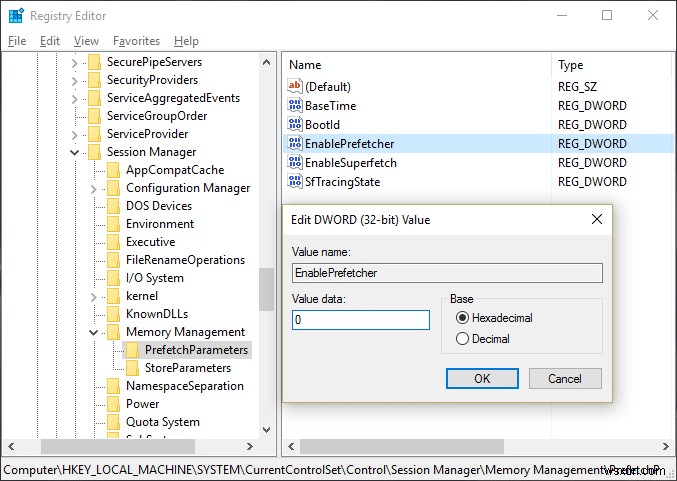Viewport: 677px width, 481px height.
Task: Open the Favorites menu
Action: point(136,41)
